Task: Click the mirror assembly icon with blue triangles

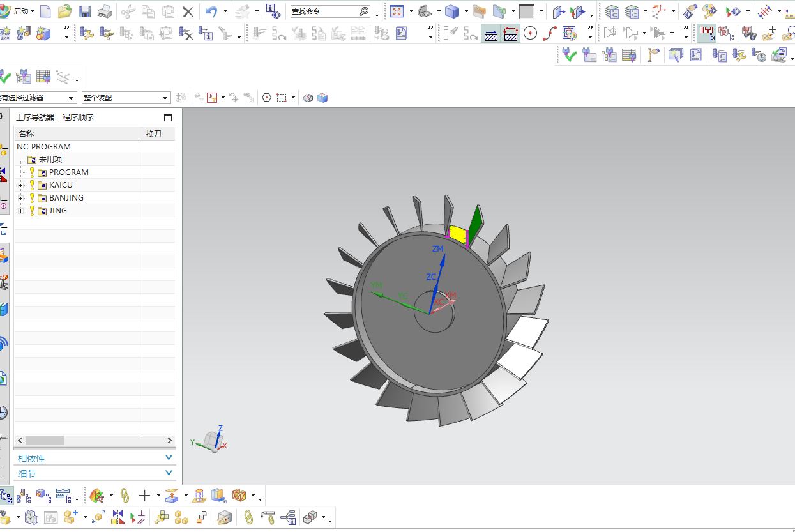Action: [117, 517]
